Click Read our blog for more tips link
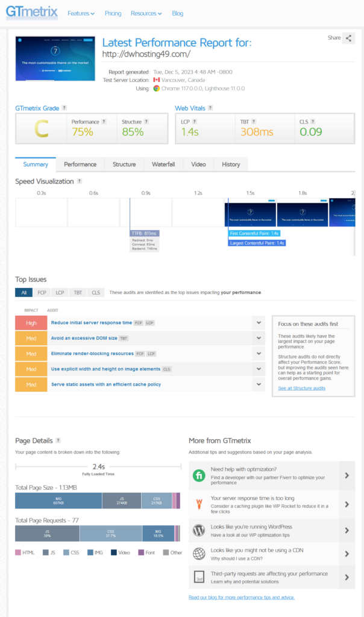364x617 pixels. (242, 597)
